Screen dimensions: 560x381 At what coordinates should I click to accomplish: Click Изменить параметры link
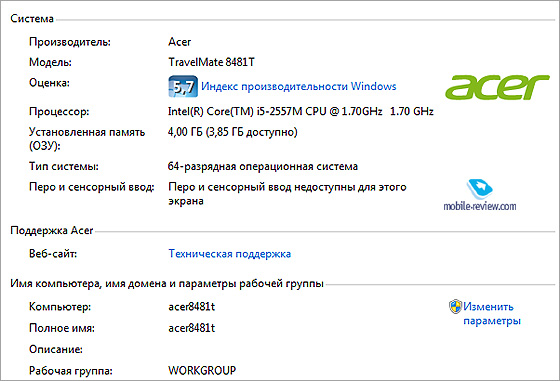tap(492, 314)
